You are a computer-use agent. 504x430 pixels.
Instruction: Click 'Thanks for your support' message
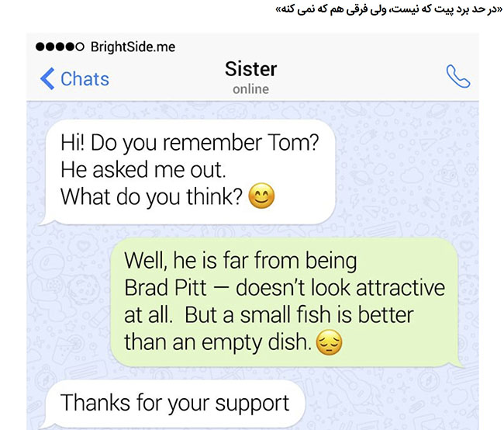pos(175,403)
